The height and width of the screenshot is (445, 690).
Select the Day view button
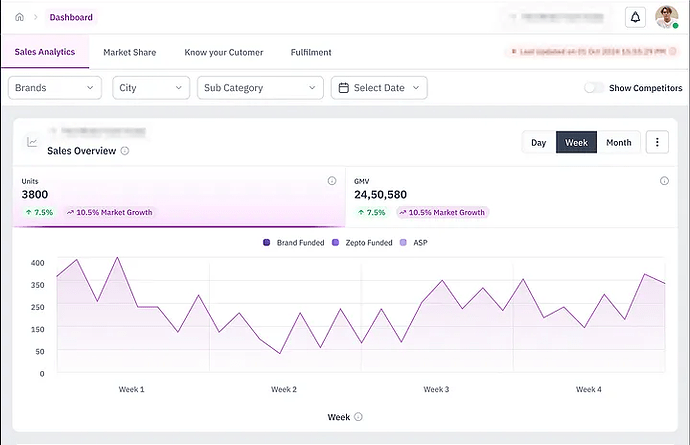pyautogui.click(x=538, y=142)
